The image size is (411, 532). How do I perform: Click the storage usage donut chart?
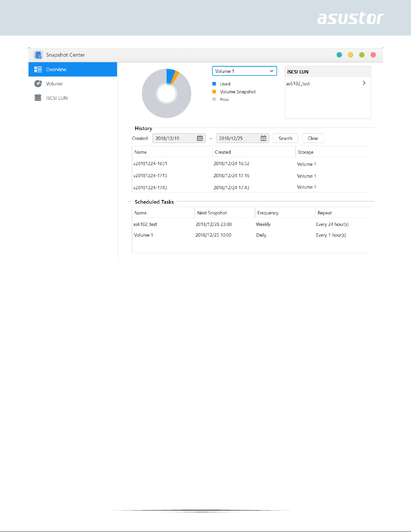pos(166,93)
